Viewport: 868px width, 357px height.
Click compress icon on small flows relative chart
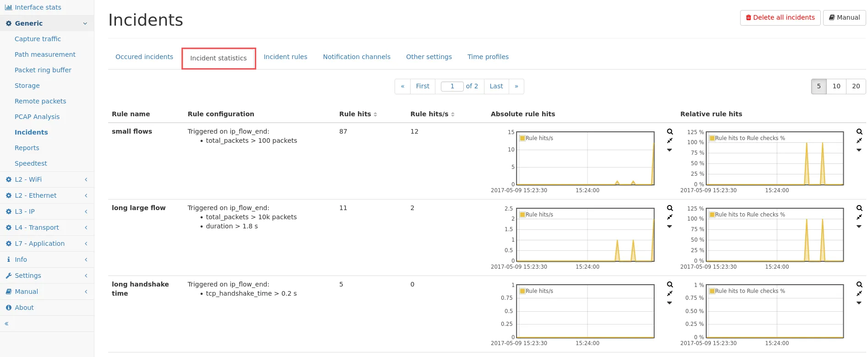tap(859, 141)
